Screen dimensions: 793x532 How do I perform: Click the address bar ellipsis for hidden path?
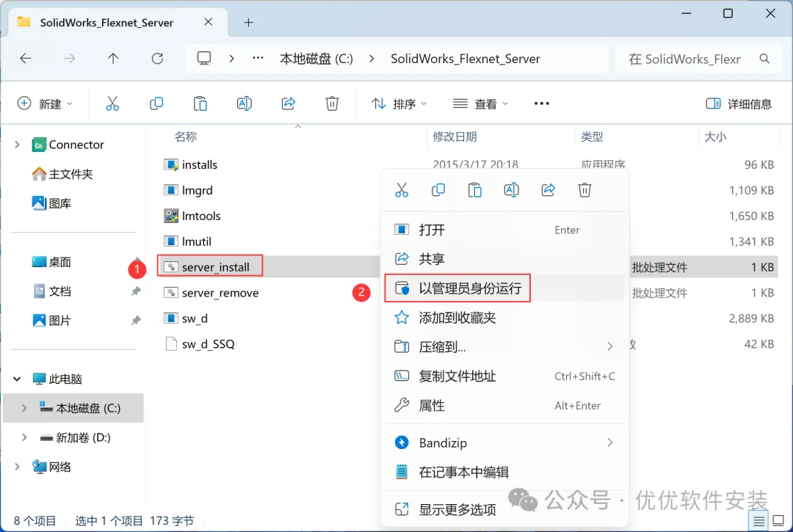tap(258, 59)
